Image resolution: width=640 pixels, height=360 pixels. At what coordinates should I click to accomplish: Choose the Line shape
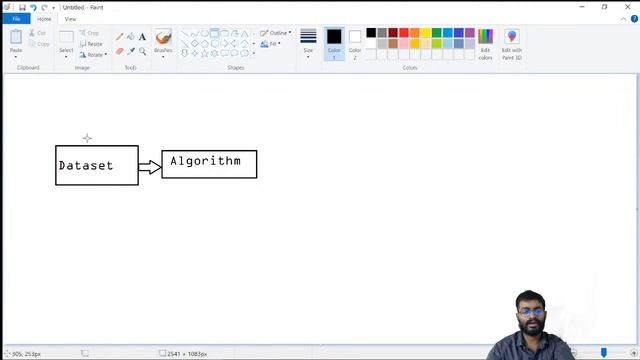click(x=184, y=33)
